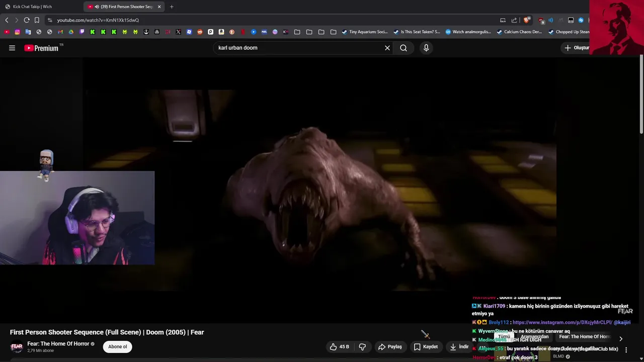Select the First Person Shooter YouTube tab
The height and width of the screenshot is (362, 644).
pyautogui.click(x=124, y=7)
